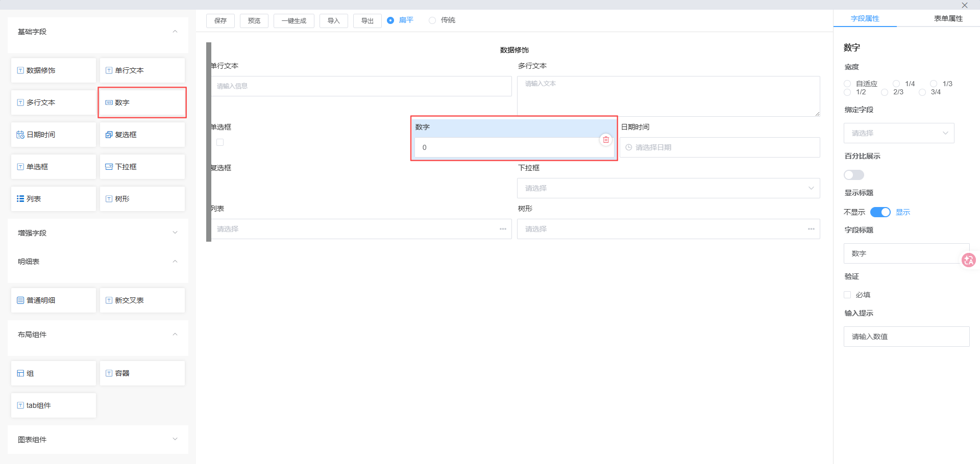Choose the 1/4 width option
The width and height of the screenshot is (980, 464).
pyautogui.click(x=896, y=84)
